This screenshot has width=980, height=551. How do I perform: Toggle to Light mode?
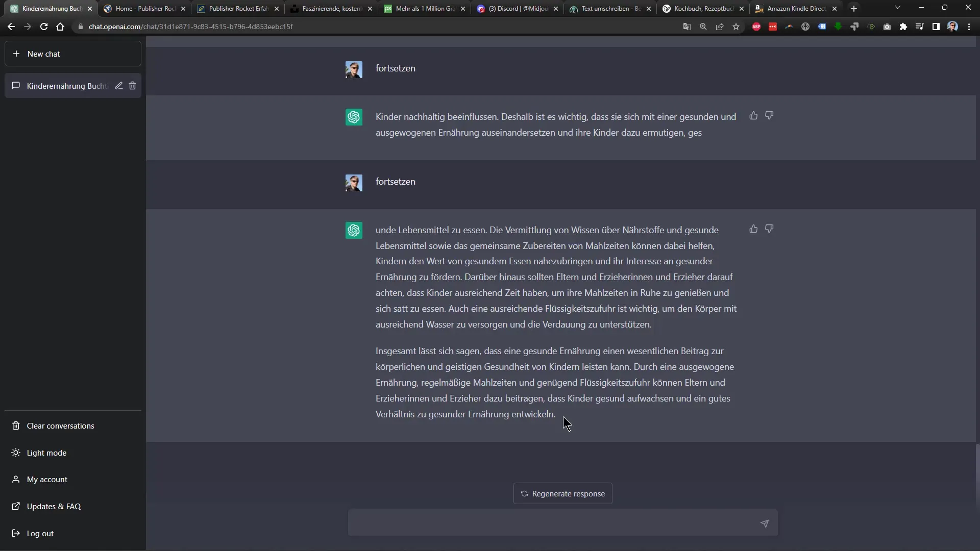46,452
